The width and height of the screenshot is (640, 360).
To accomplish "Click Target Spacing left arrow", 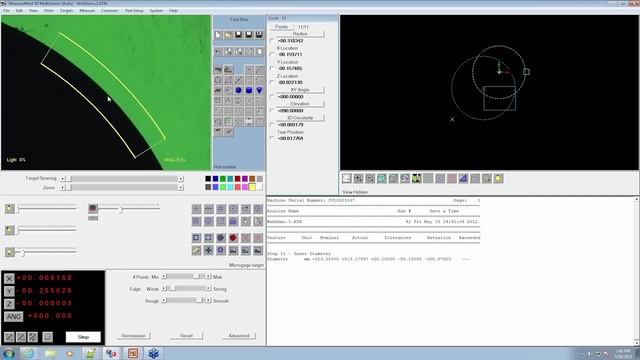I will (62, 179).
